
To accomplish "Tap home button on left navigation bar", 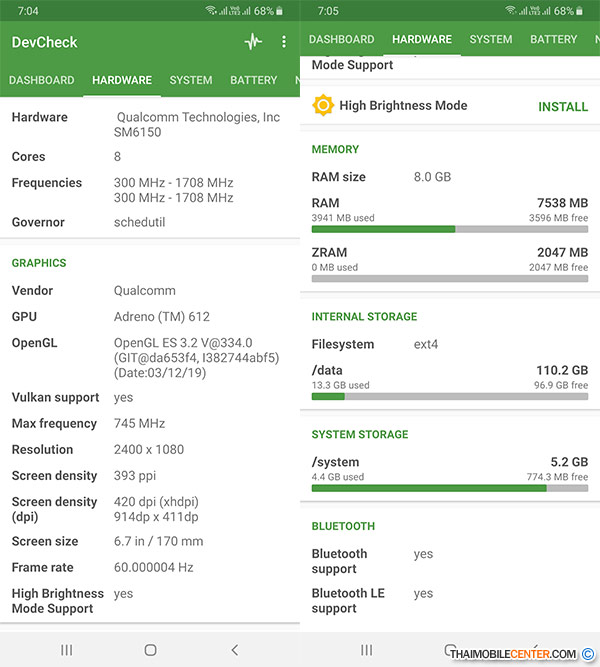I will coord(150,650).
